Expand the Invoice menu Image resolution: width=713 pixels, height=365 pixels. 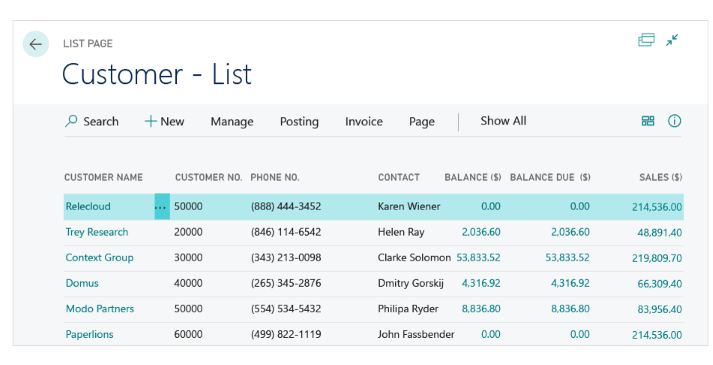click(x=364, y=121)
